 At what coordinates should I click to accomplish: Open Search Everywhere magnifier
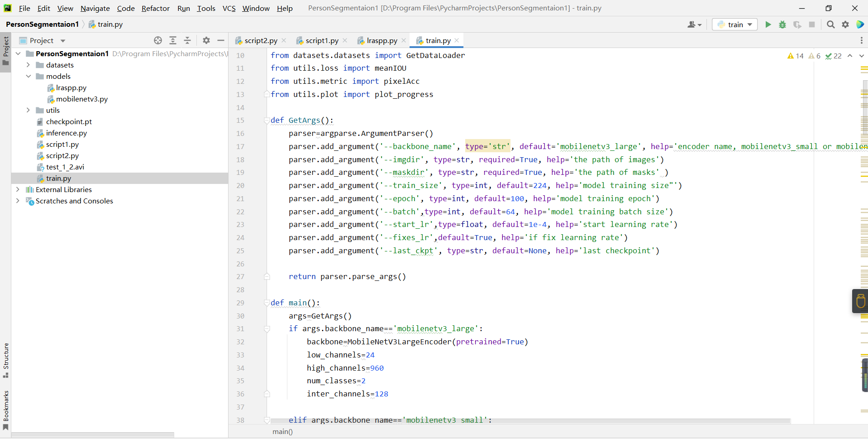tap(831, 24)
